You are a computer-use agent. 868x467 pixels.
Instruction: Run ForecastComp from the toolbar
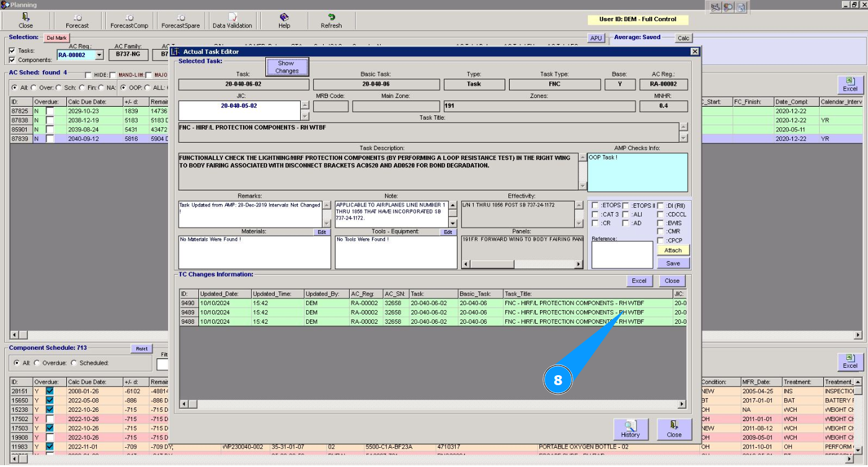tap(129, 21)
